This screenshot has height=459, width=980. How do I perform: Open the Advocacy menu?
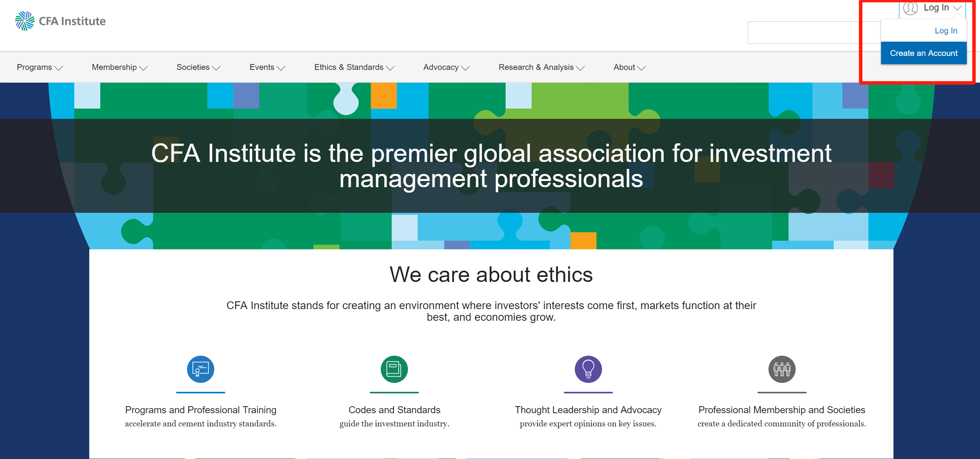pos(446,67)
